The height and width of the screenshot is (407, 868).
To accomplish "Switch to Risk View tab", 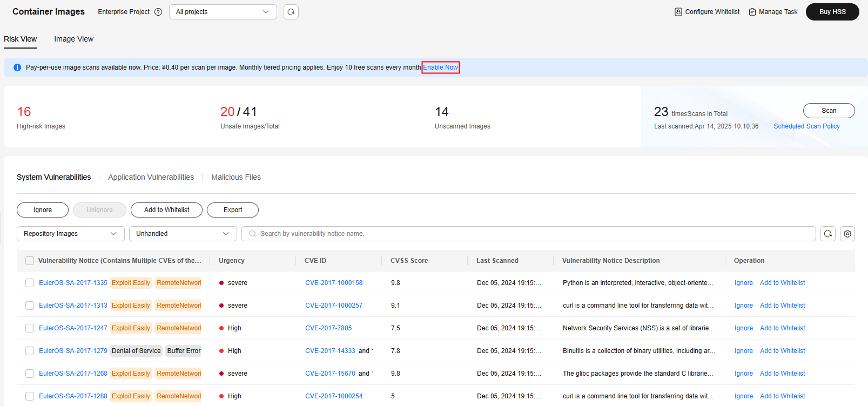I will click(x=21, y=39).
